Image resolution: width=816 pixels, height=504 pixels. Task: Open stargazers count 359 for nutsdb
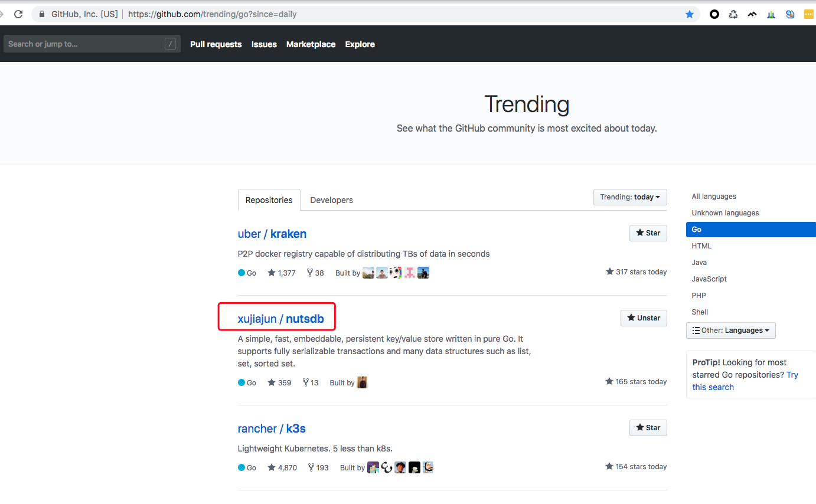(279, 382)
